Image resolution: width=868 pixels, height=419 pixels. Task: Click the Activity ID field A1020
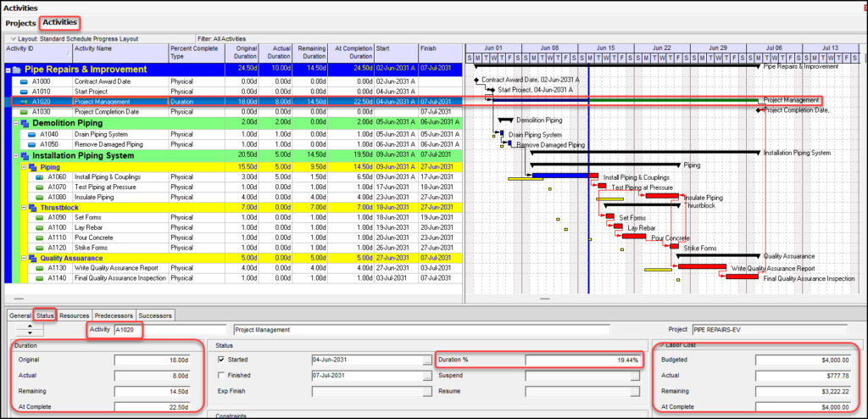click(x=170, y=330)
